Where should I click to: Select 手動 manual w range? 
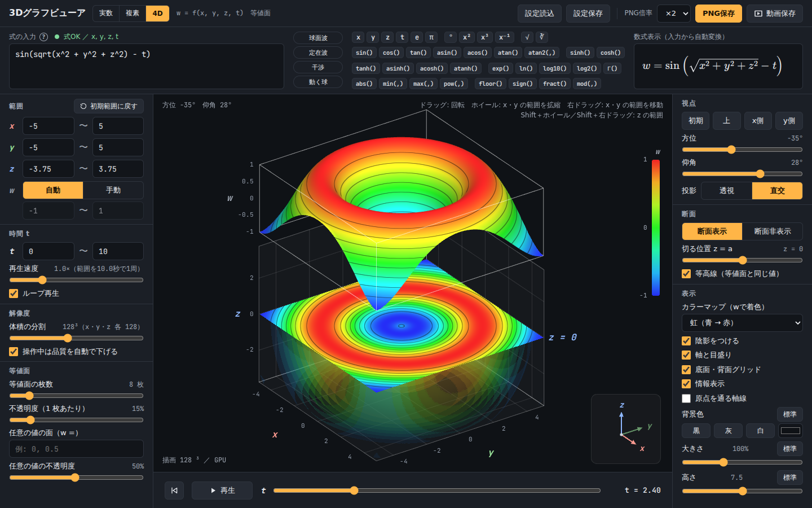113,190
